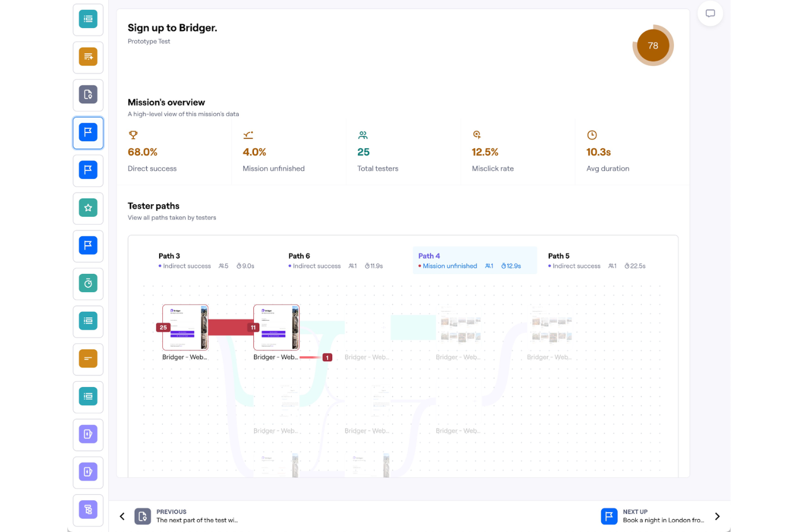Open the green stopwatch block in sidebar
The width and height of the screenshot is (798, 532).
[x=88, y=283]
